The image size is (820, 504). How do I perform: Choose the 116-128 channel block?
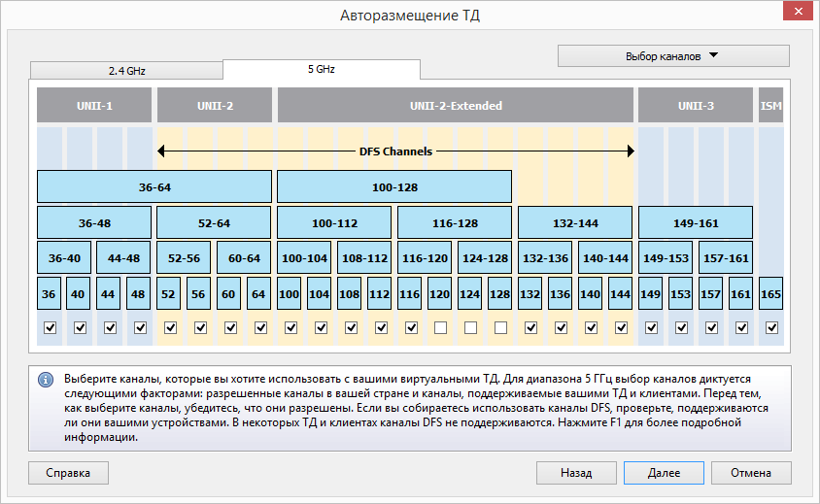point(455,222)
